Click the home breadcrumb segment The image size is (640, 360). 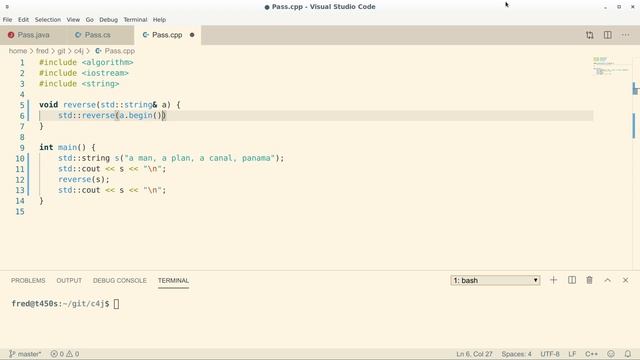(18, 51)
